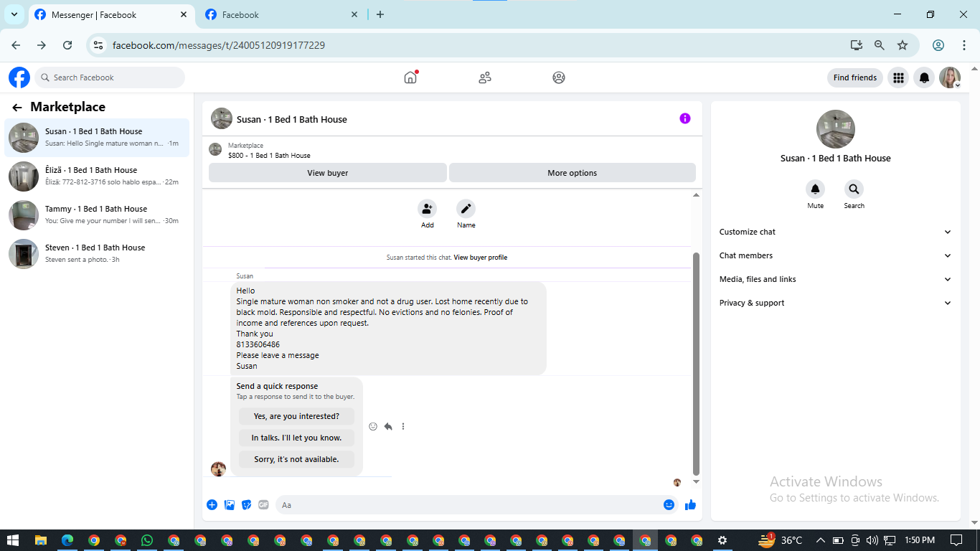The width and height of the screenshot is (980, 551).
Task: Open the $800 - 1 Bed 1 Bath House listing
Action: coord(269,155)
